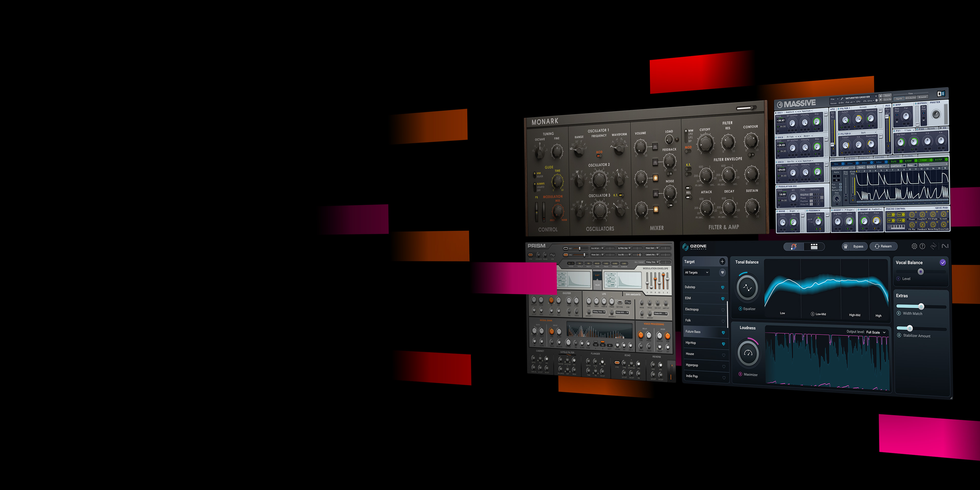Image resolution: width=980 pixels, height=490 pixels.
Task: Click the add target plus icon in Ozone
Action: (722, 261)
